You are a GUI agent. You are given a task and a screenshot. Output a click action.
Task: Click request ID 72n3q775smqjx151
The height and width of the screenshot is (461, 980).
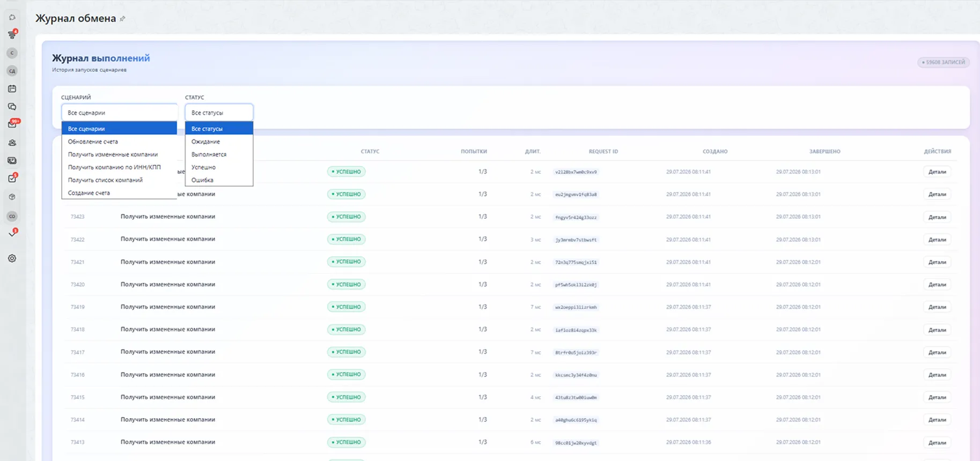[576, 262]
